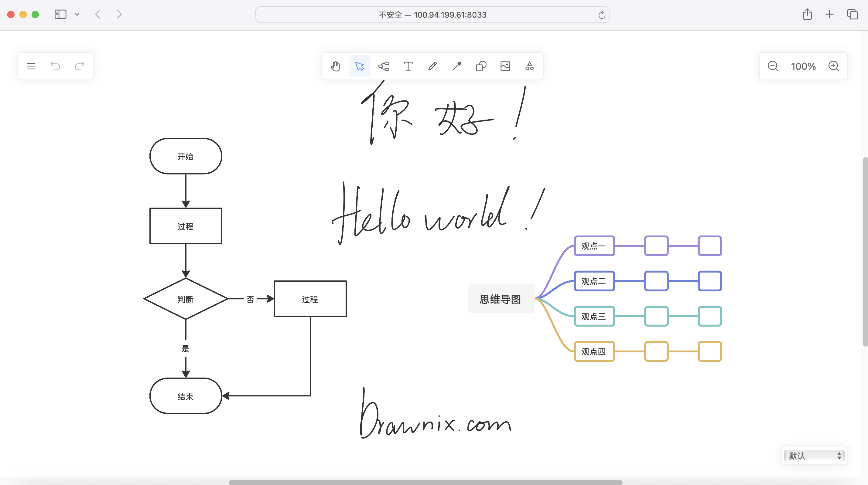This screenshot has width=868, height=485.
Task: Activate the selection arrow tool
Action: click(x=360, y=66)
